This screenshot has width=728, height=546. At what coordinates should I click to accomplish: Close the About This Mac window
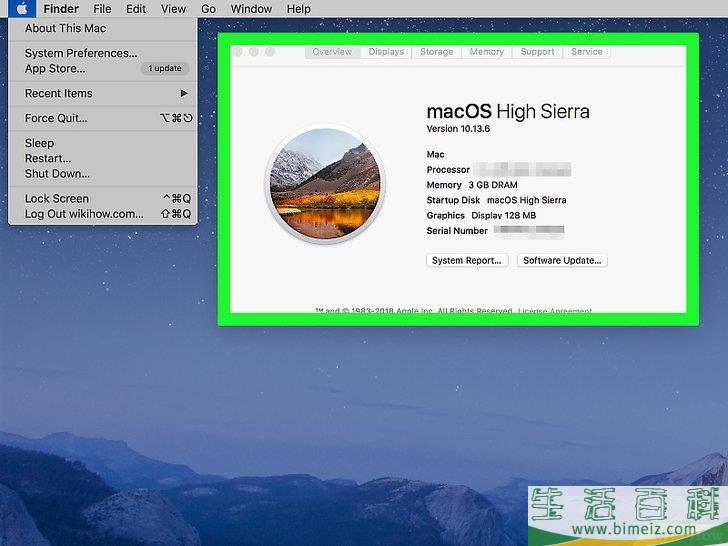coord(238,52)
